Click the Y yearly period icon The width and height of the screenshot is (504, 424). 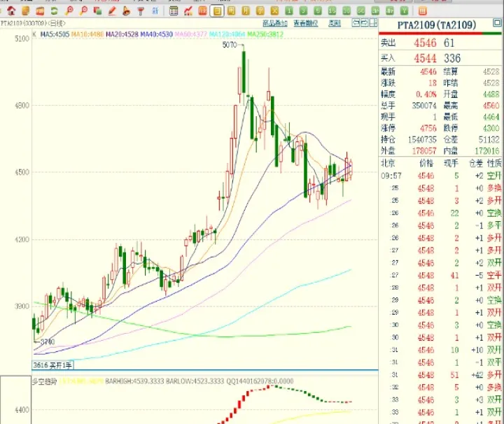(404, 12)
